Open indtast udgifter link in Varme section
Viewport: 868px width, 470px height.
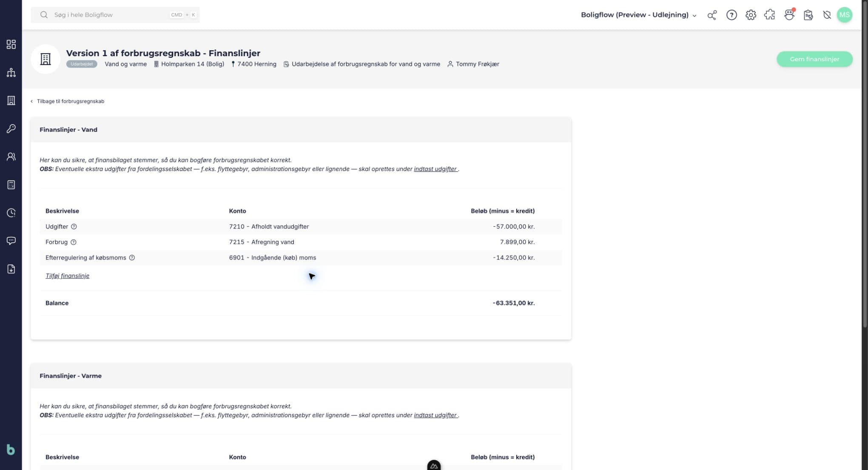tap(435, 415)
